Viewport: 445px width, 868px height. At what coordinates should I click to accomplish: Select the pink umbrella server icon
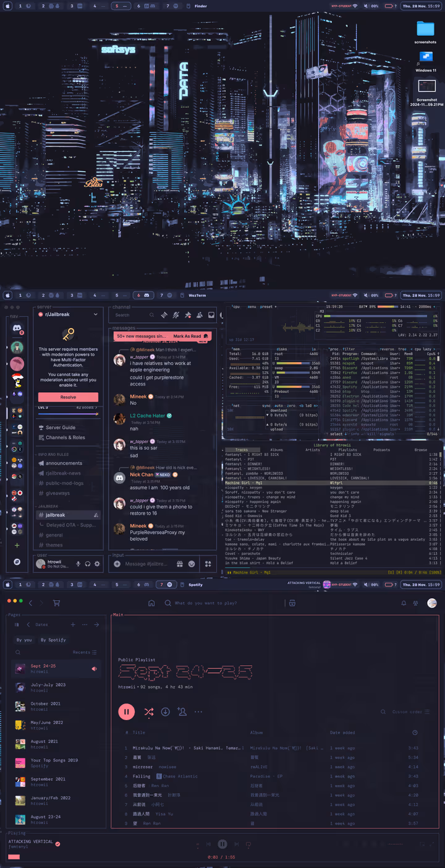click(17, 363)
